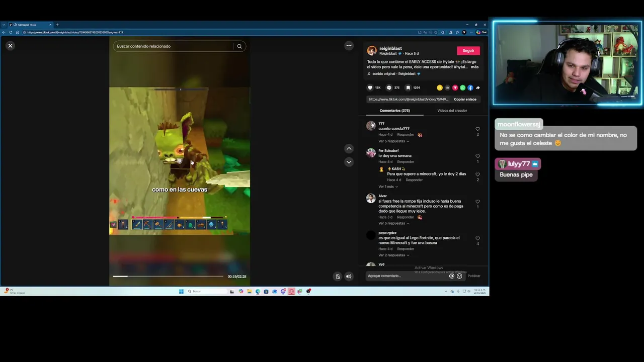Mention a user with @ icon
The width and height of the screenshot is (644, 362).
(x=451, y=276)
